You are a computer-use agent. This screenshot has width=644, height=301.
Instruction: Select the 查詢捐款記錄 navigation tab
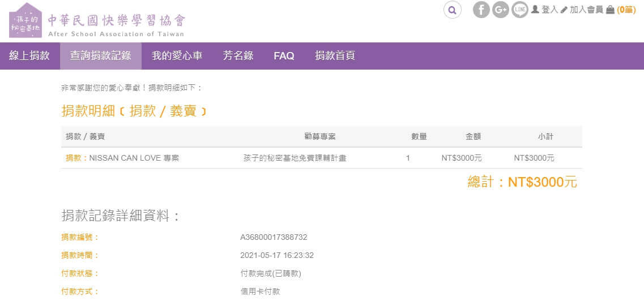click(x=100, y=55)
